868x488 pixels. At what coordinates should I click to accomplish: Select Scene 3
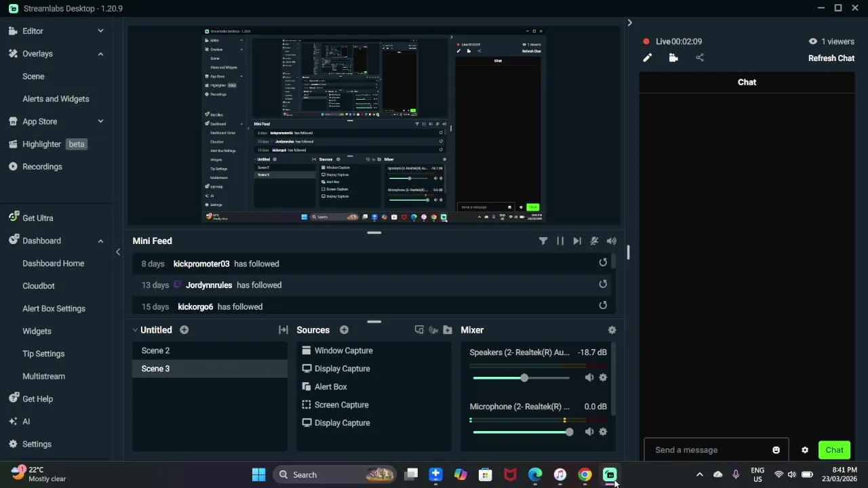point(210,369)
